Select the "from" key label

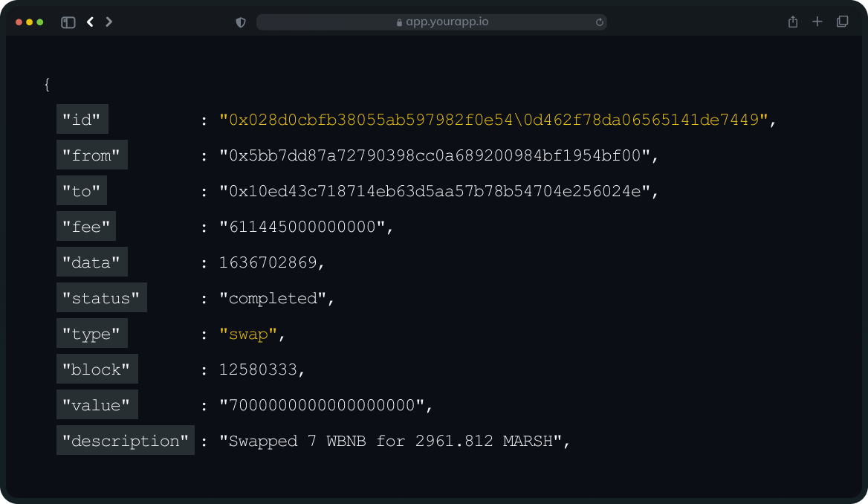pos(91,155)
